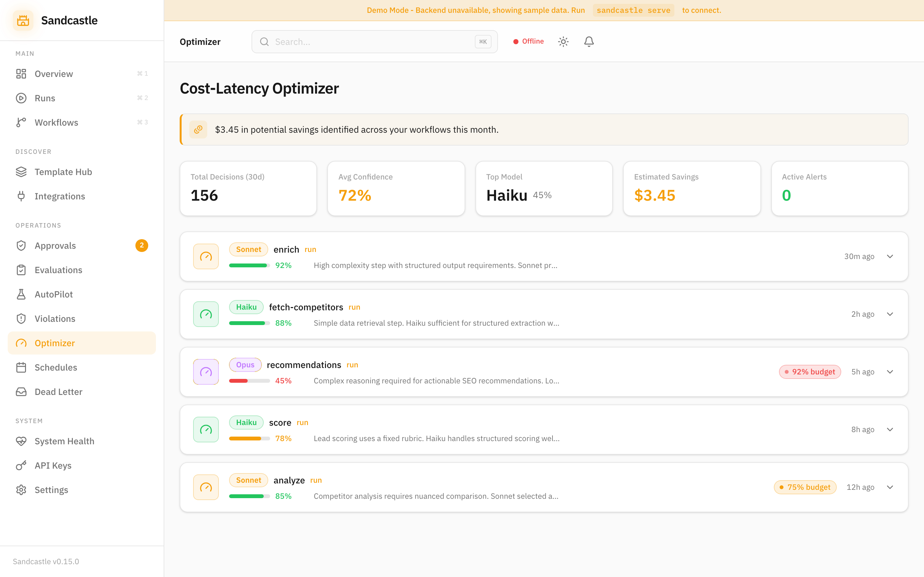Navigate to AutoPilot in Operations
Screen dimensions: 924x577
(54, 294)
